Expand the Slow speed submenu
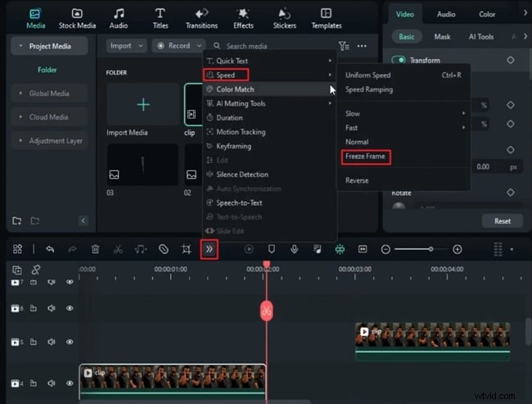This screenshot has width=532, height=404. point(405,113)
